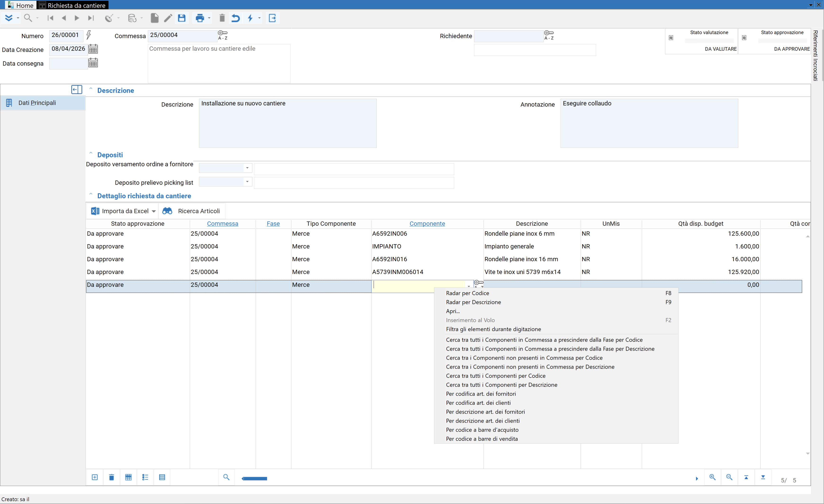Click the printer icon
The width and height of the screenshot is (824, 504).
point(200,18)
